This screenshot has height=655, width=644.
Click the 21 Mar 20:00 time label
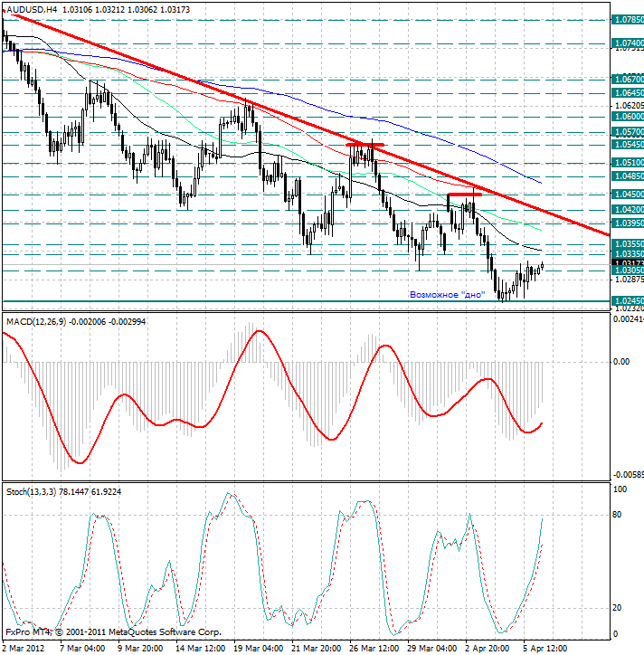point(317,649)
